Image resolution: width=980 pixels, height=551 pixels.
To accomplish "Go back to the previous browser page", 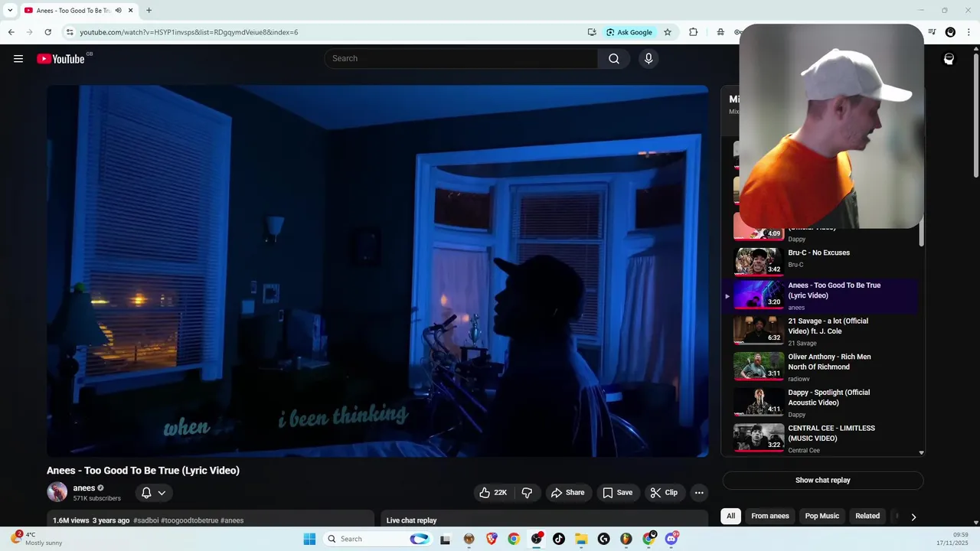I will 11,32.
